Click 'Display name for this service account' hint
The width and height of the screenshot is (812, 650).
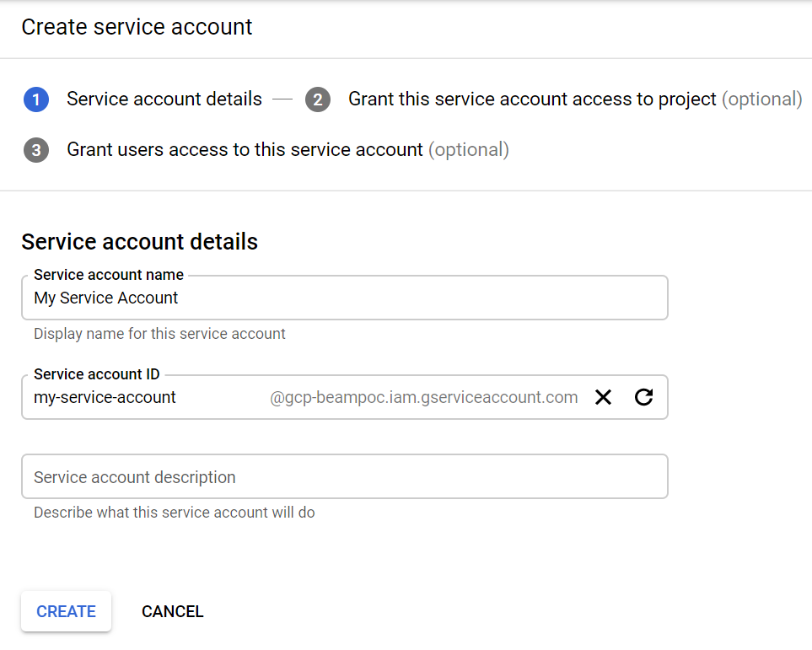click(159, 334)
